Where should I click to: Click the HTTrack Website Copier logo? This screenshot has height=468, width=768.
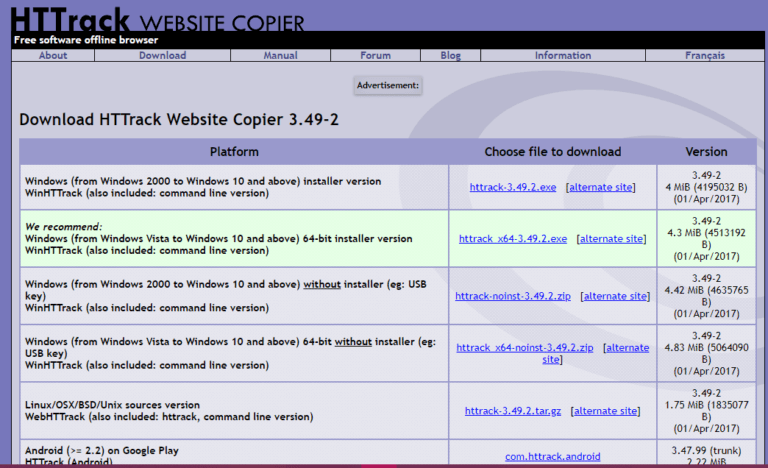click(x=160, y=19)
